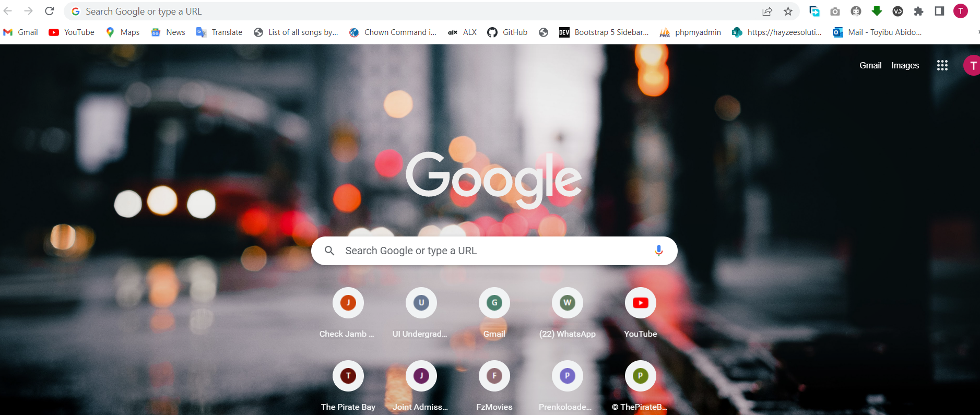Viewport: 980px width, 415px height.
Task: Bookmark this tab with the star icon
Action: (x=788, y=11)
